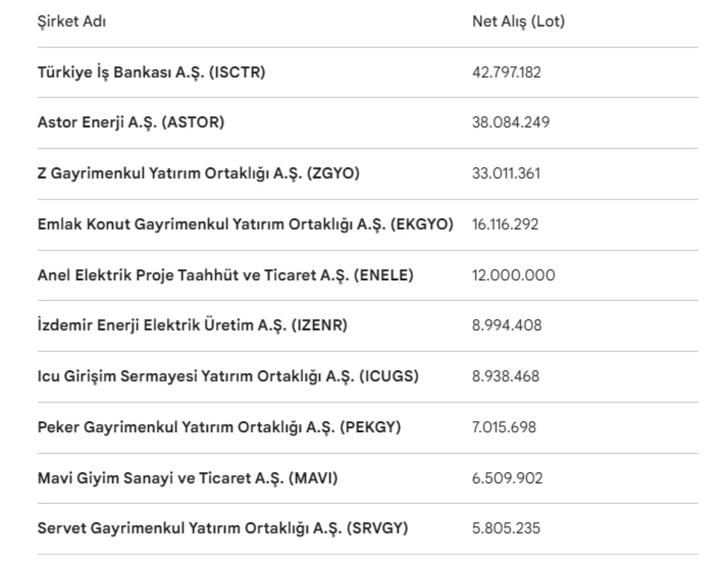
Task: Click Emlak Konut Gayrimenkul (EKGYO) company name
Action: pyautogui.click(x=245, y=224)
